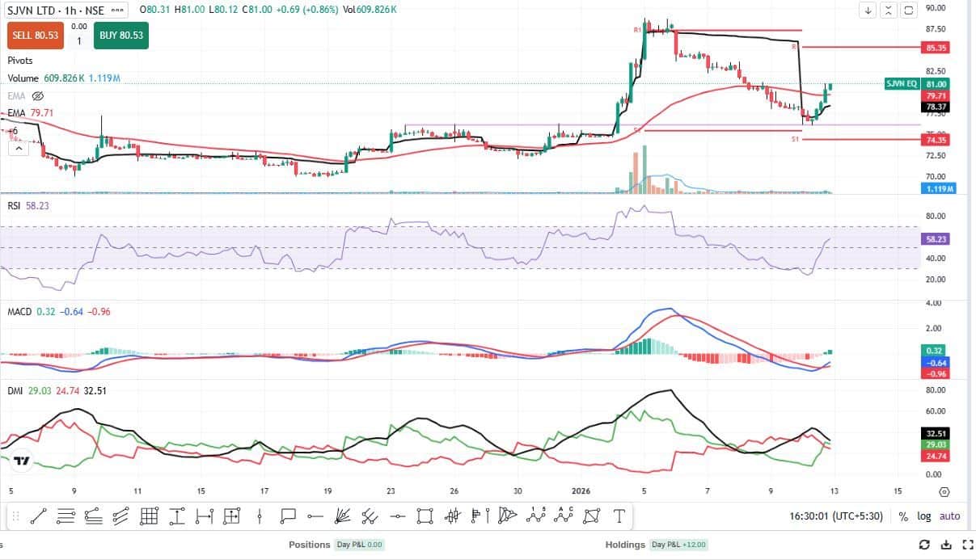Click the pane layout button at top right
Viewport: 976px width, 560px height.
pos(908,11)
